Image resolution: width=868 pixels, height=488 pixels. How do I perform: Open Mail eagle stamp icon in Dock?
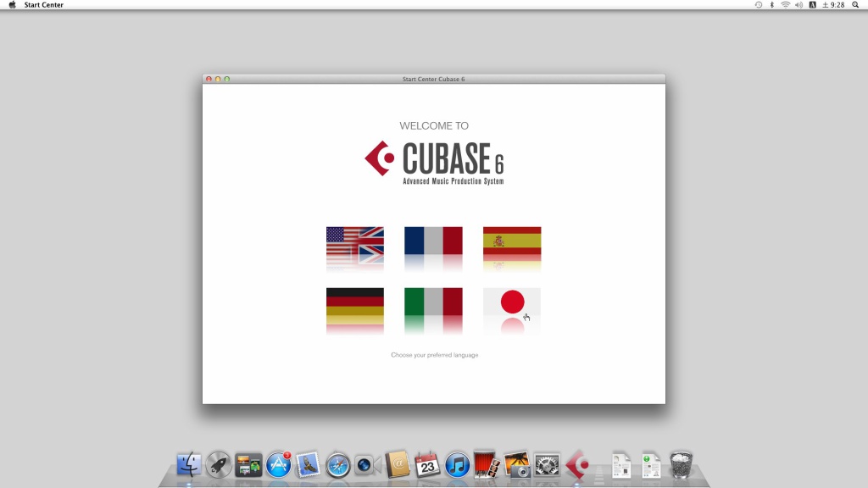pos(309,464)
